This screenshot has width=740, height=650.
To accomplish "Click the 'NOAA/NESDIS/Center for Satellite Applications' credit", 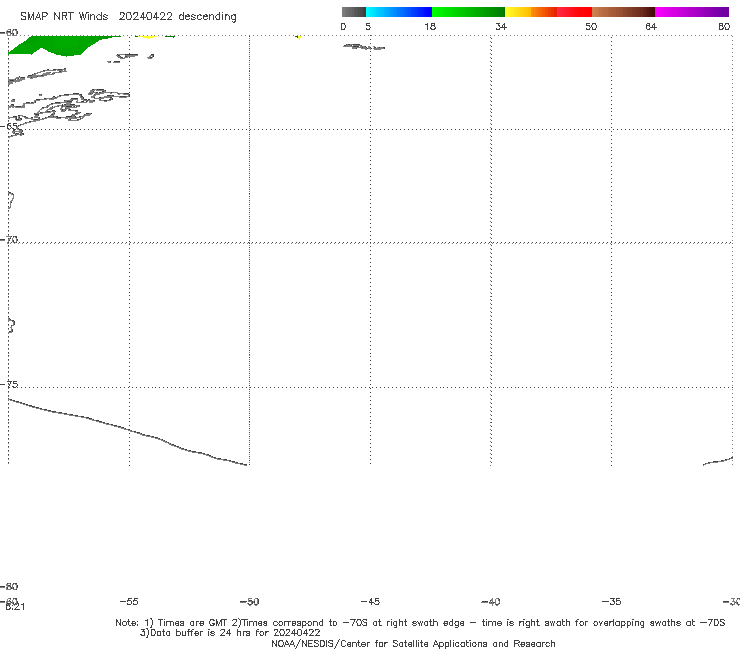I will coord(413,644).
